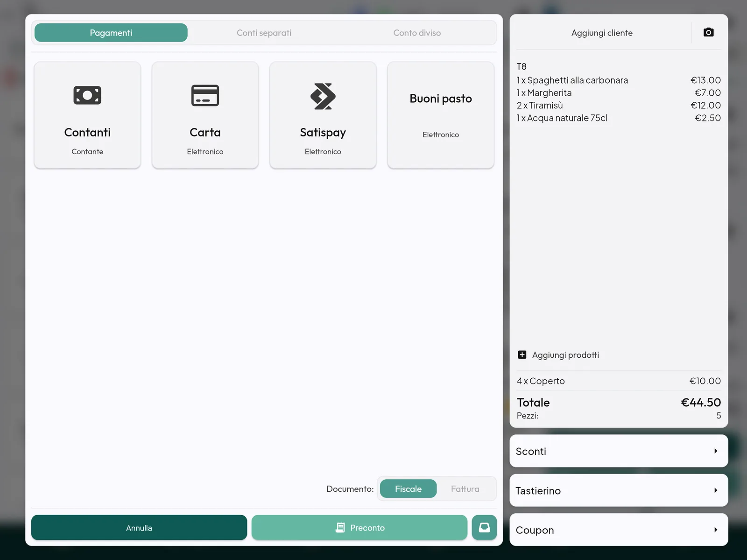The width and height of the screenshot is (747, 560).
Task: Pick the Satispay payment logo
Action: tap(323, 96)
